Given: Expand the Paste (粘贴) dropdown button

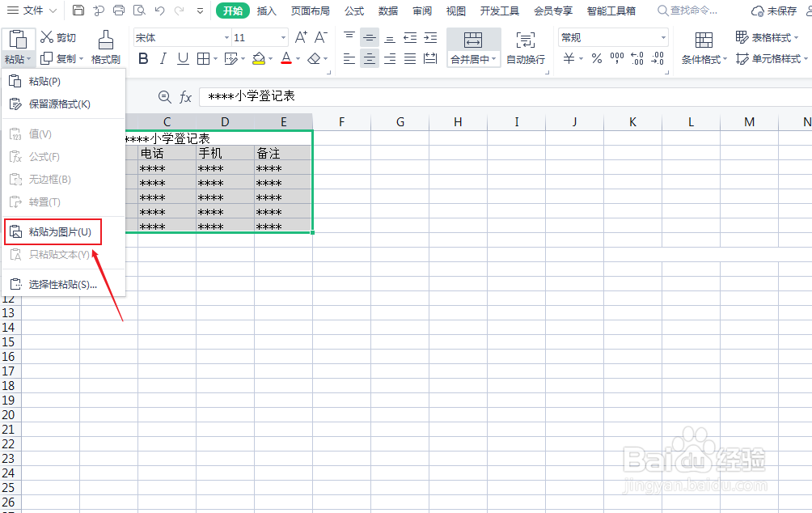Looking at the screenshot, I should click(x=18, y=59).
